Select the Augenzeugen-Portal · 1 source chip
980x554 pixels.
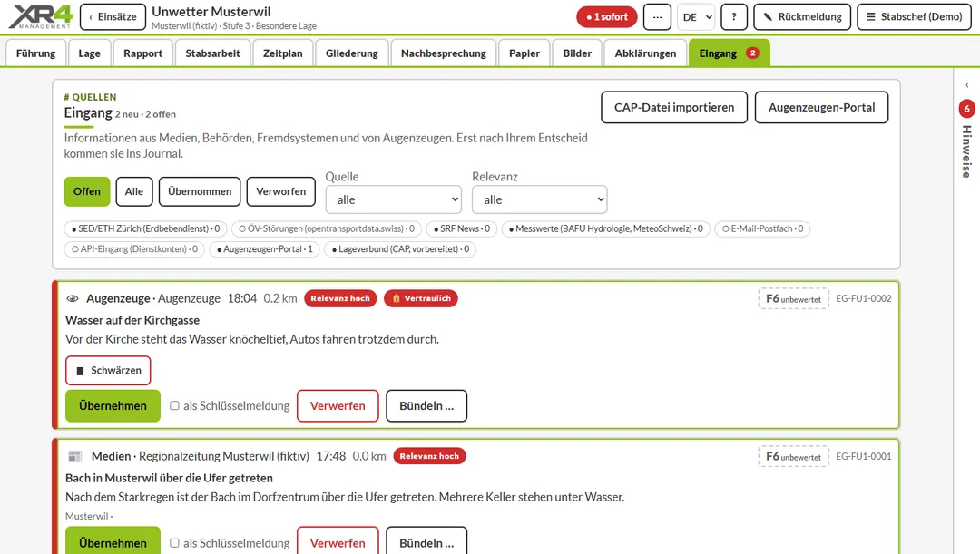pyautogui.click(x=264, y=249)
